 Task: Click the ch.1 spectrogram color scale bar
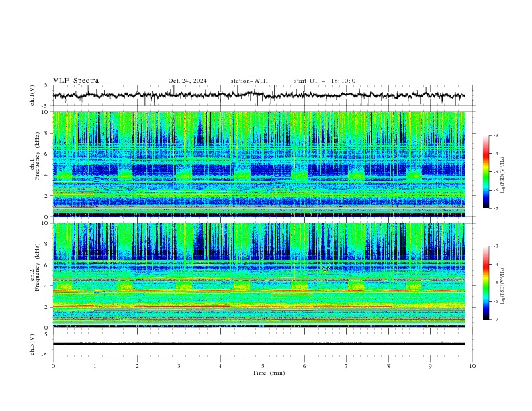tap(486, 172)
